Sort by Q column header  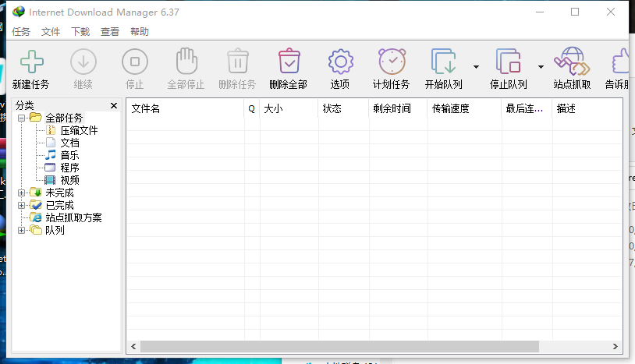(x=252, y=108)
